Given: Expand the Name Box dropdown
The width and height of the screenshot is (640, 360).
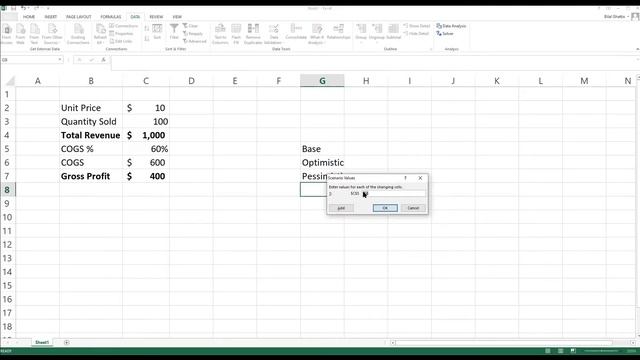Looking at the screenshot, I should (x=60, y=60).
